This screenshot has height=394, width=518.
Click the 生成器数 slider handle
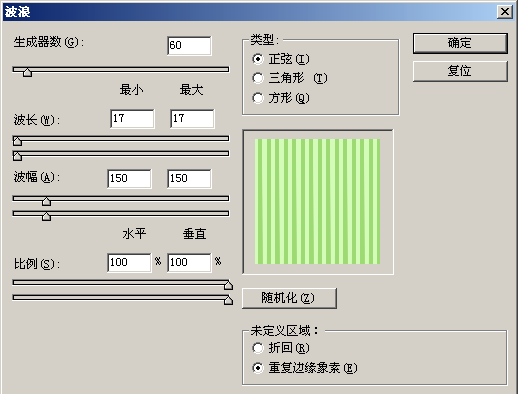click(28, 72)
